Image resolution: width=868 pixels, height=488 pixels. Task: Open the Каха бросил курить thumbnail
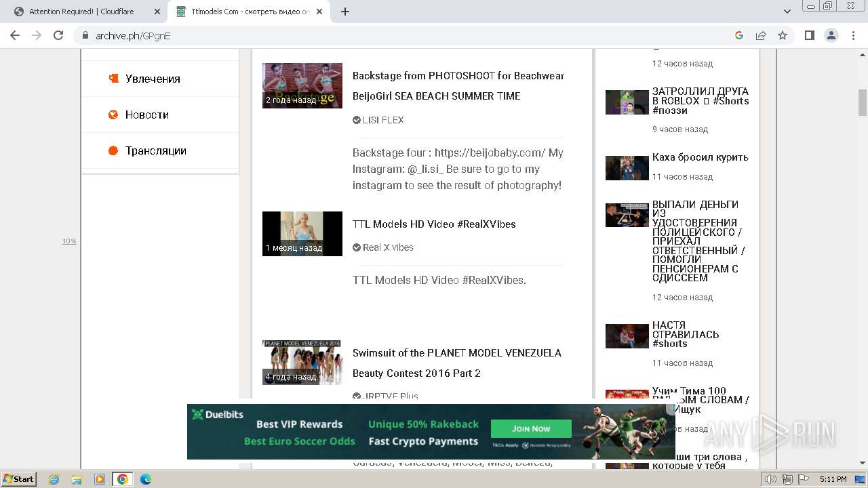627,168
